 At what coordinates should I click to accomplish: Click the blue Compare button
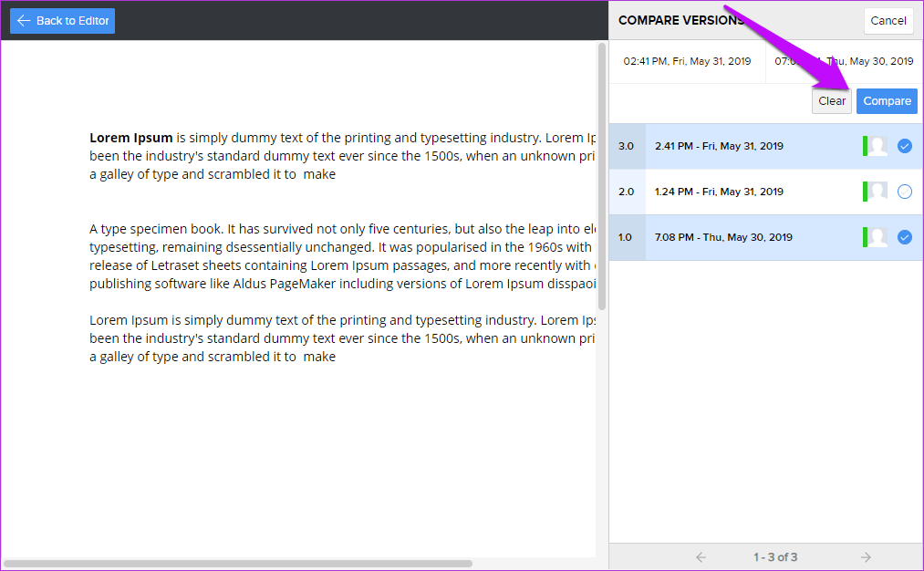click(887, 101)
